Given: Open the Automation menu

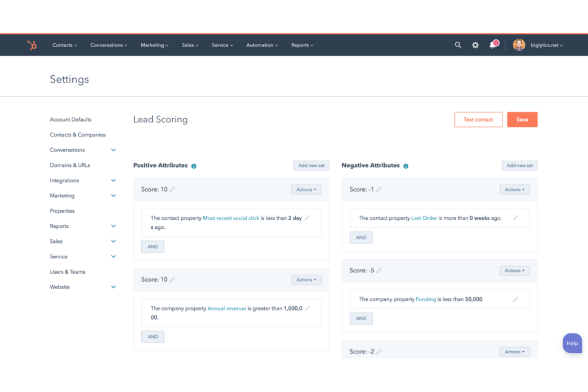Looking at the screenshot, I should tap(261, 45).
